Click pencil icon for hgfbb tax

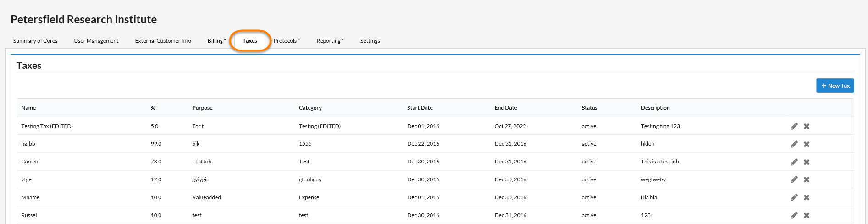(794, 144)
